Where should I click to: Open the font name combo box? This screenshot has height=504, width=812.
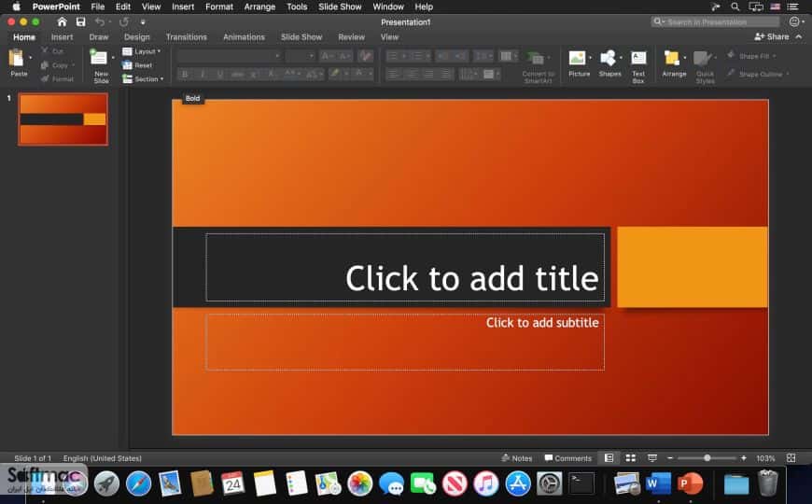(230, 56)
